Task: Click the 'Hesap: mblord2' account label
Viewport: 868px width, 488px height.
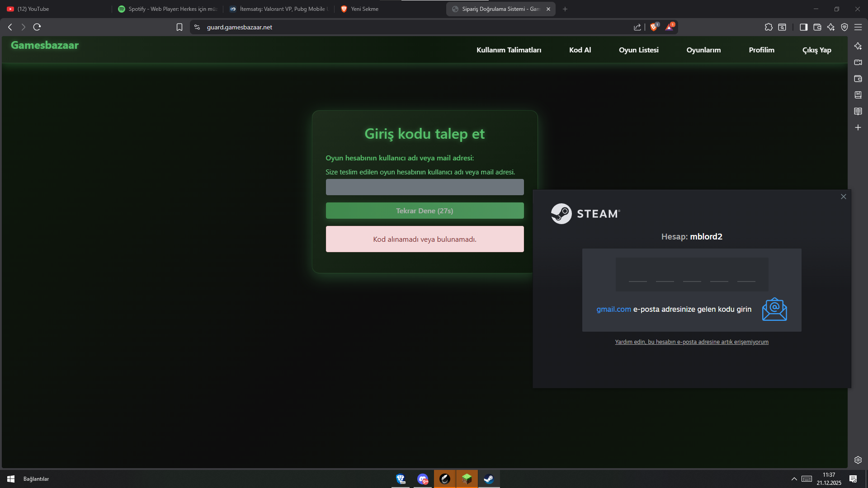Action: pyautogui.click(x=692, y=237)
